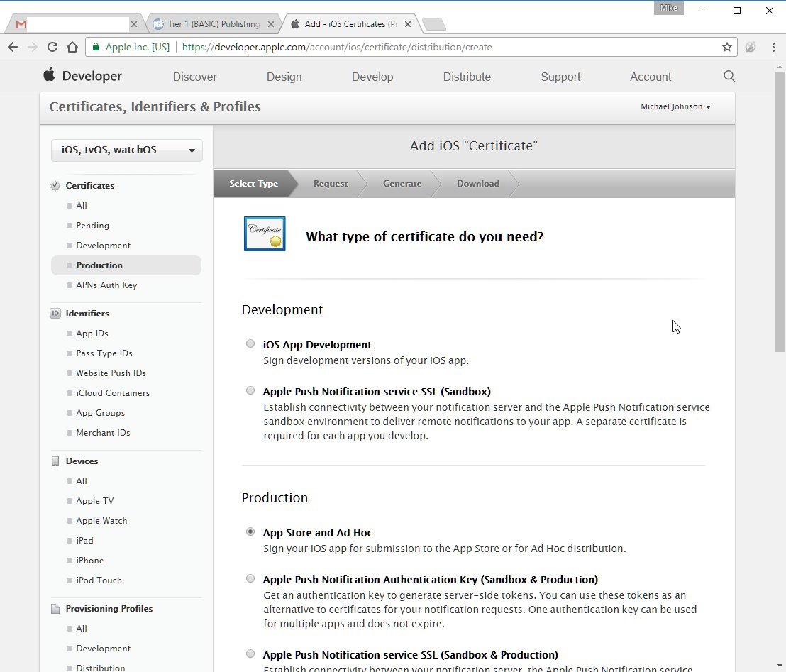
Task: Select Apple Push Notification Authentication Key radio
Action: point(250,579)
